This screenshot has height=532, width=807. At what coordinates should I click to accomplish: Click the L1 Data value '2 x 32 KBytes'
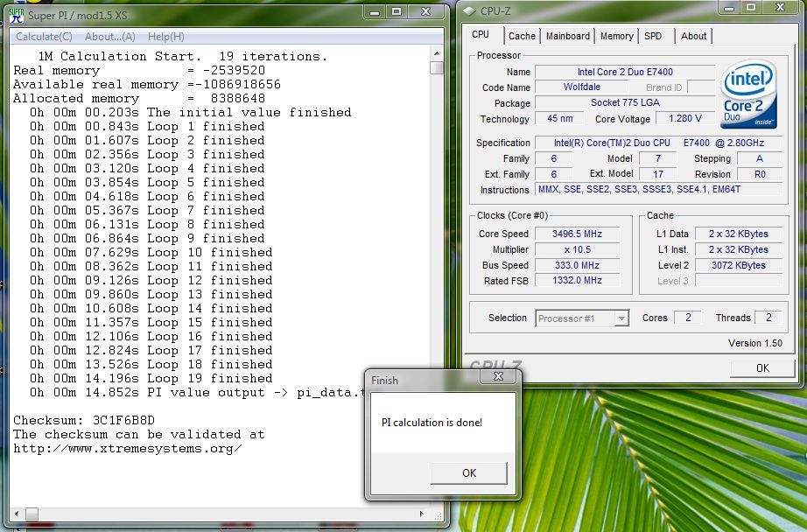(739, 234)
